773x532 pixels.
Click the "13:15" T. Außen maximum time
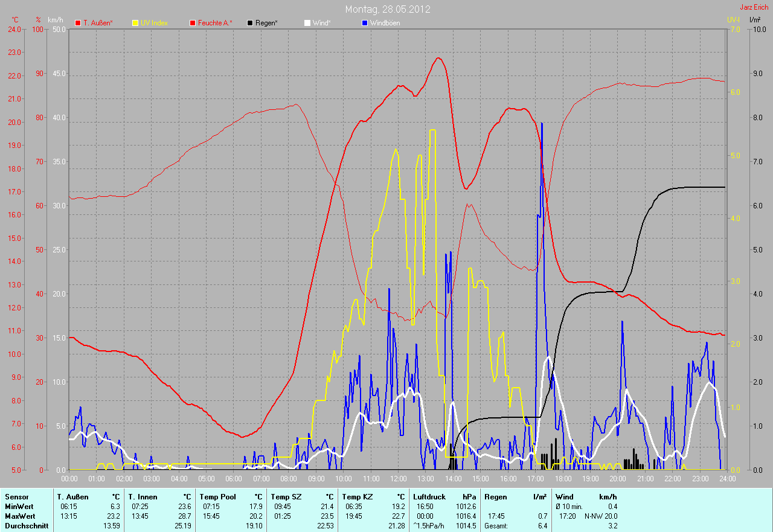point(68,516)
